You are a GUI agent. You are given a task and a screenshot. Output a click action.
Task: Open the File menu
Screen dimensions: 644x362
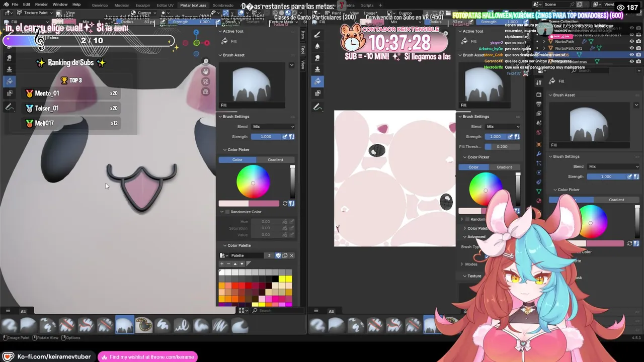(x=15, y=5)
